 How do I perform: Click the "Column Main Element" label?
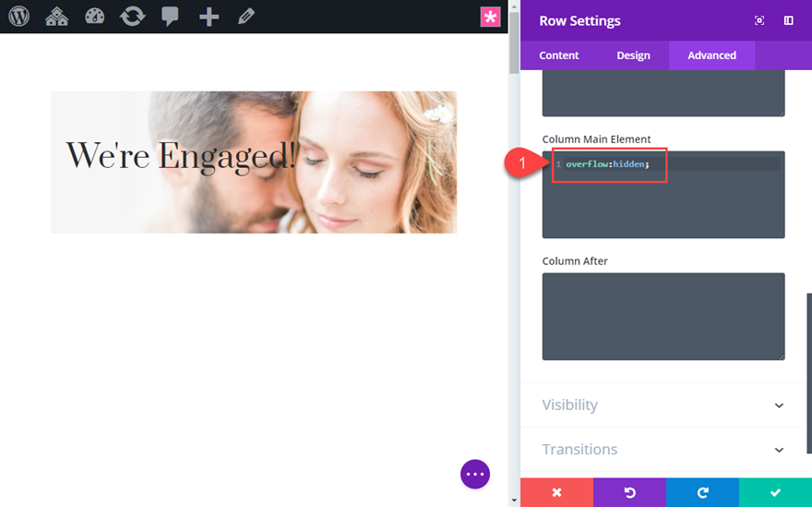[x=597, y=139]
